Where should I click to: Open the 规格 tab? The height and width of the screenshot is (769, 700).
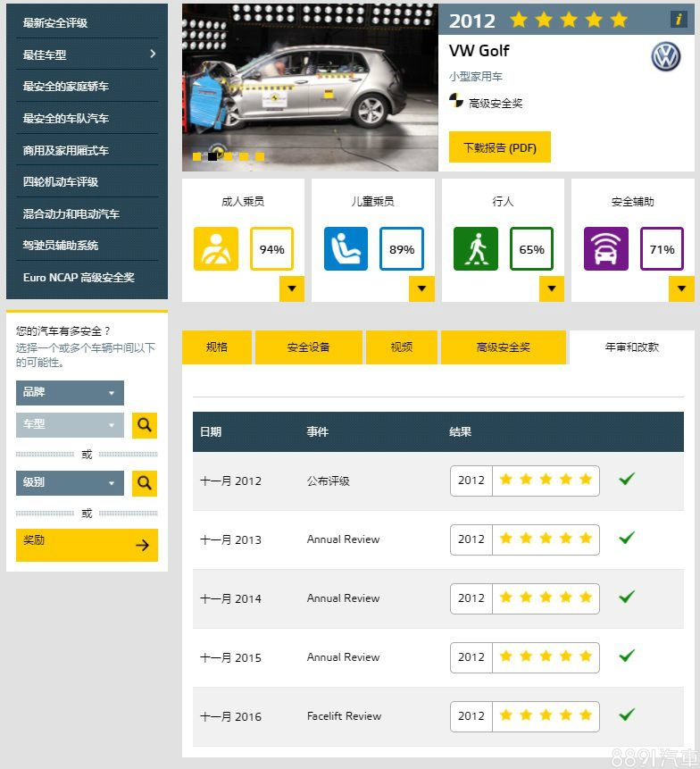[x=217, y=347]
